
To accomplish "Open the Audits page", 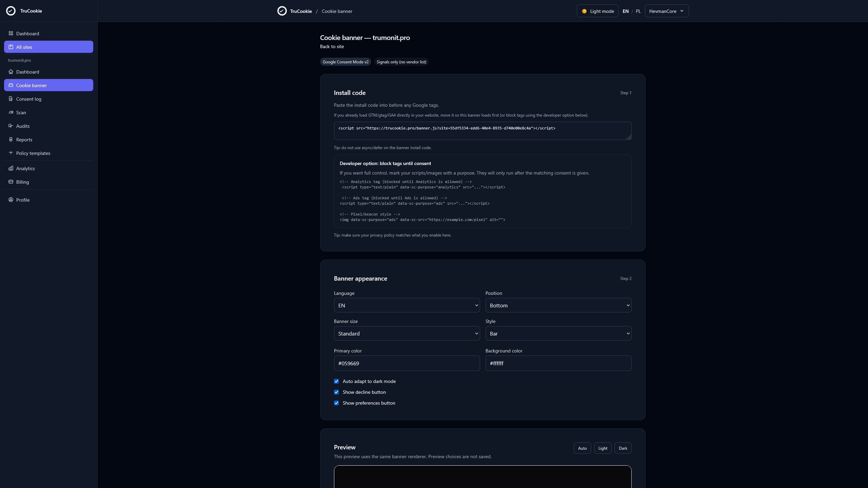I will point(23,126).
